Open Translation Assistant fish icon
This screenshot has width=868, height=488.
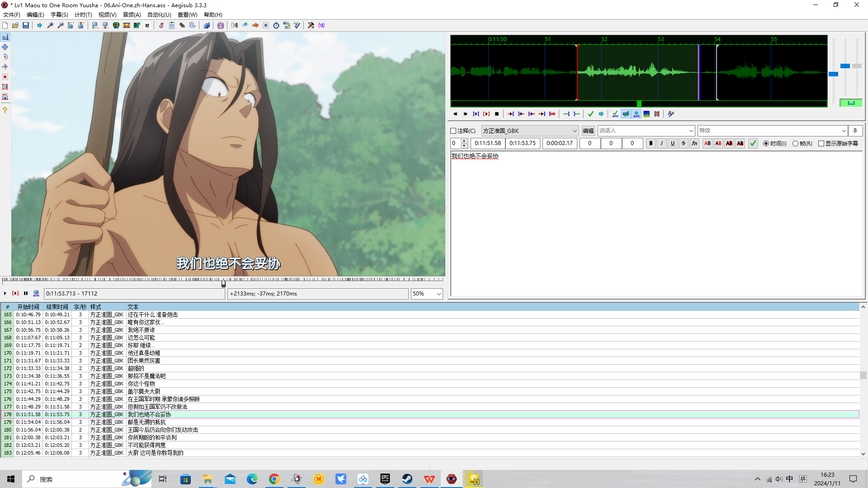[x=255, y=25]
